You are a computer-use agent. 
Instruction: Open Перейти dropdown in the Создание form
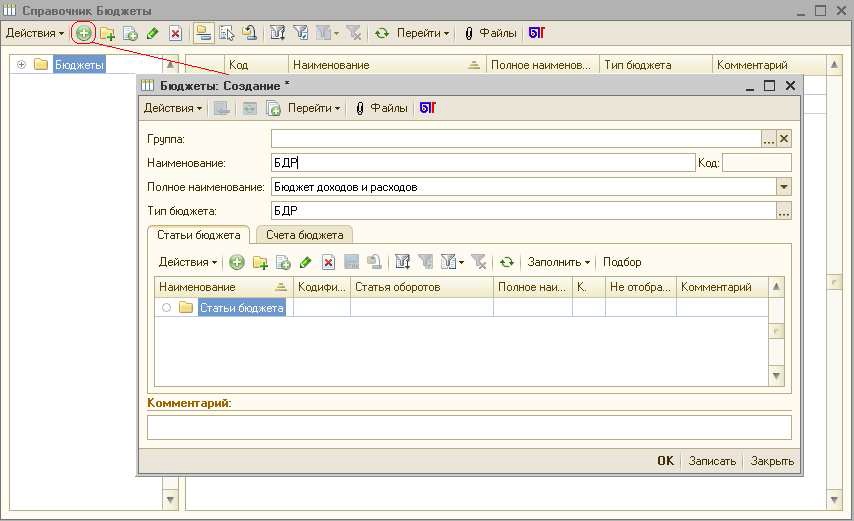coord(314,108)
